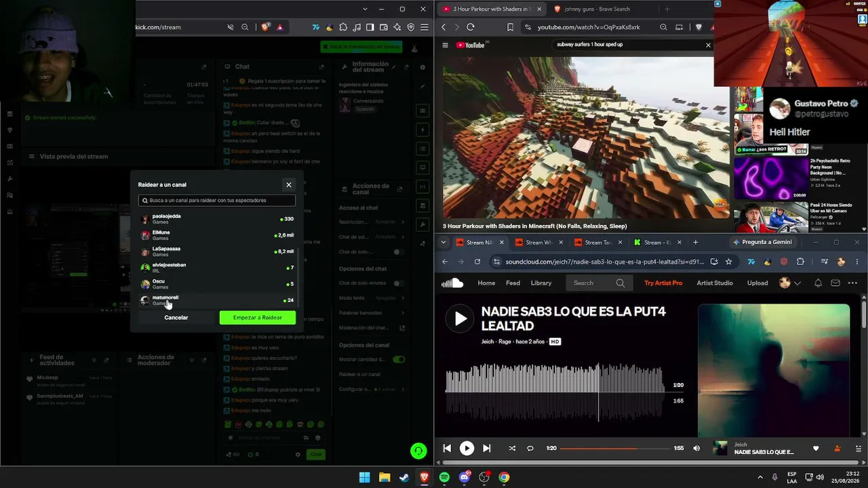868x488 pixels.
Task: Toggle the Chat de solo-emotes switch
Action: coord(399,283)
